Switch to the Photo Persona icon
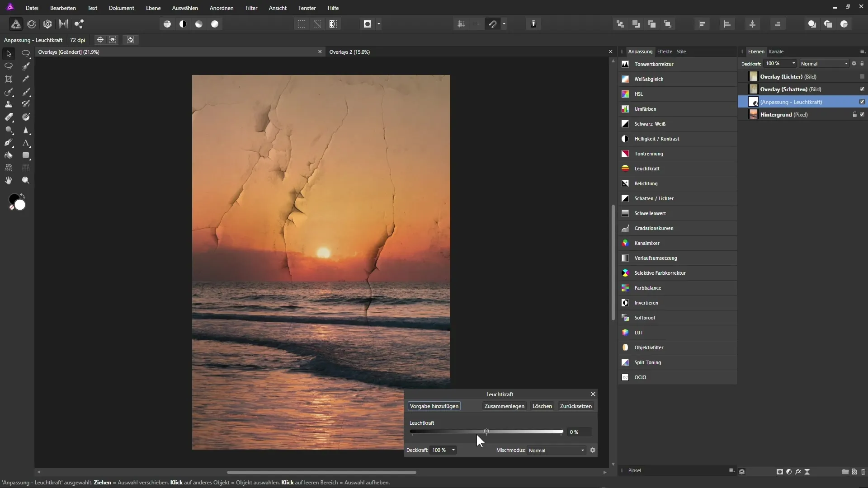 (x=16, y=24)
